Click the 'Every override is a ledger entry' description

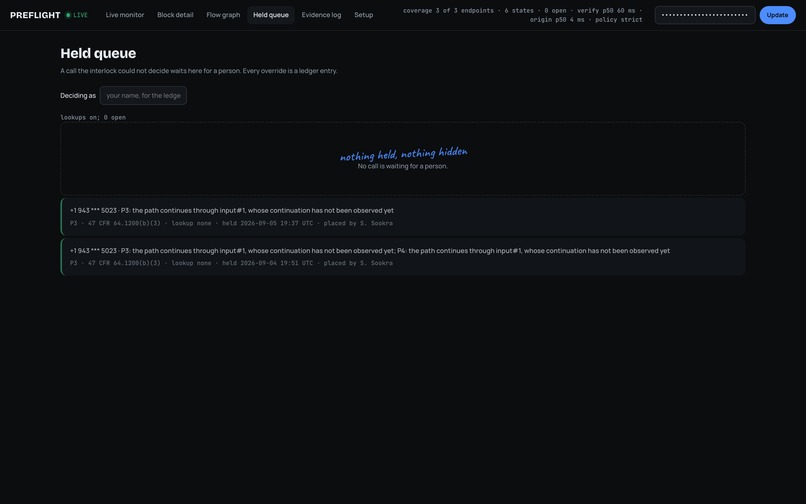tap(290, 71)
